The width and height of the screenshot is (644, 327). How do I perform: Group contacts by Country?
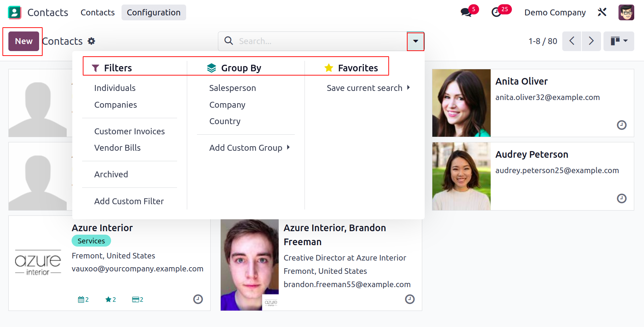225,121
